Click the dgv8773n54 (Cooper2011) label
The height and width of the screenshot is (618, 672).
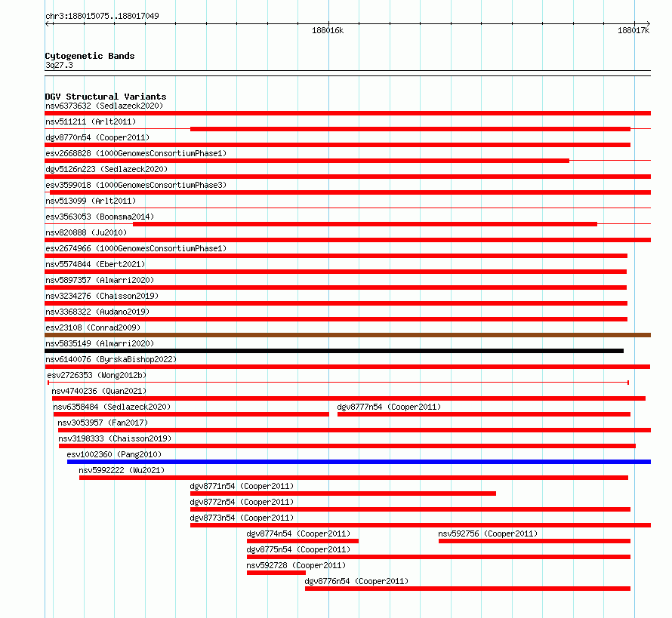[242, 518]
